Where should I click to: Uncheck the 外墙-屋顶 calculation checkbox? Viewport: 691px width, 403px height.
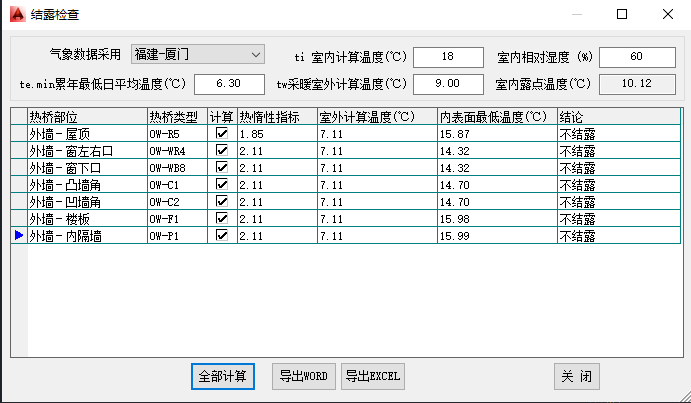[222, 133]
